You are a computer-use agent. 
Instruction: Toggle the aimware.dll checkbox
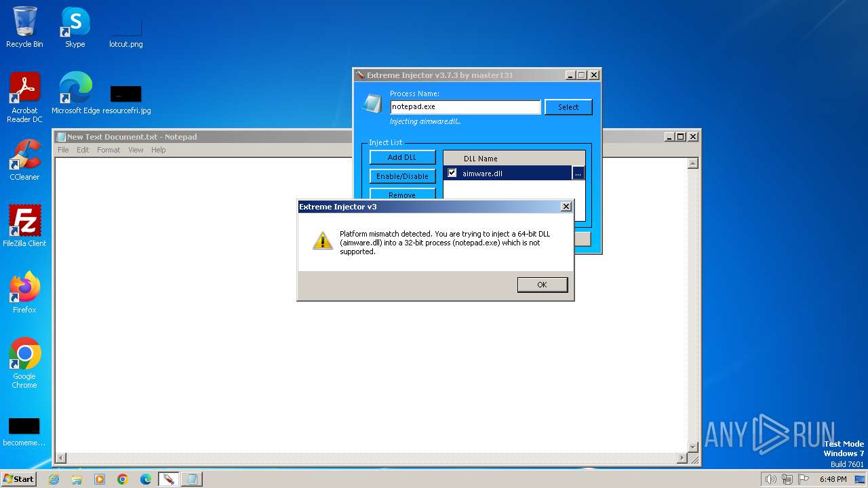click(x=452, y=173)
